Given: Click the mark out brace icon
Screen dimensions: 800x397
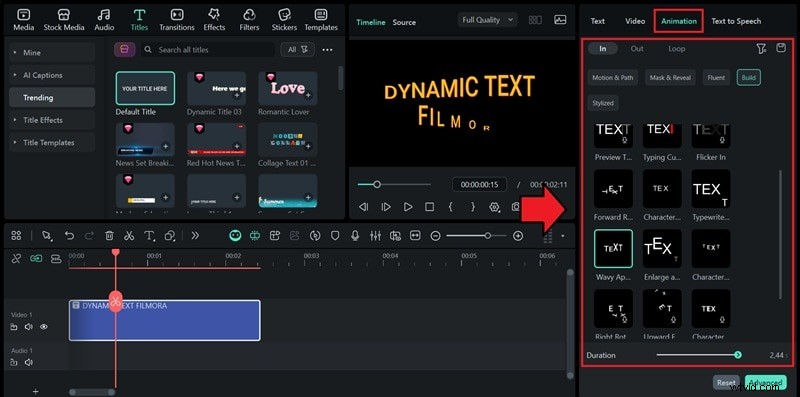Looking at the screenshot, I should pos(472,207).
